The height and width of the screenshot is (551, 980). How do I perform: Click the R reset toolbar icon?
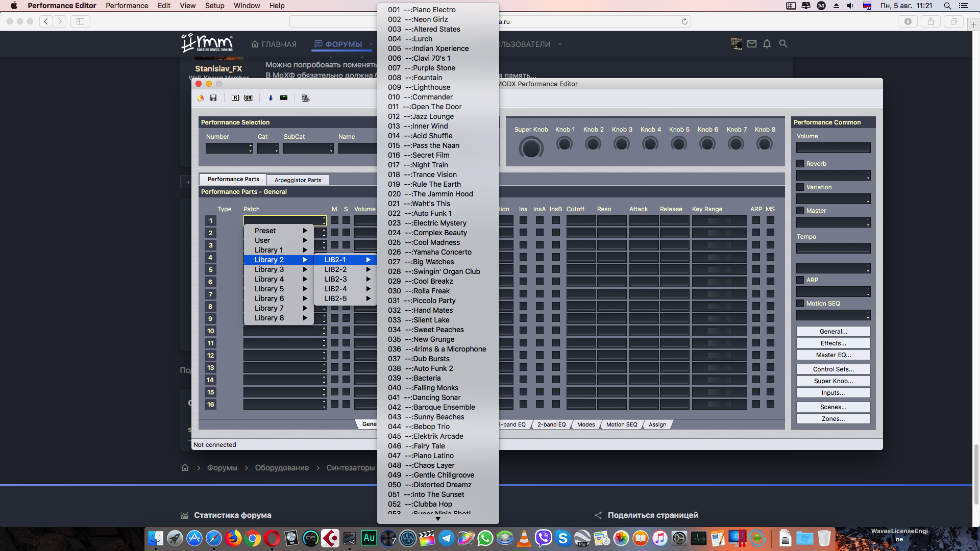pyautogui.click(x=235, y=98)
